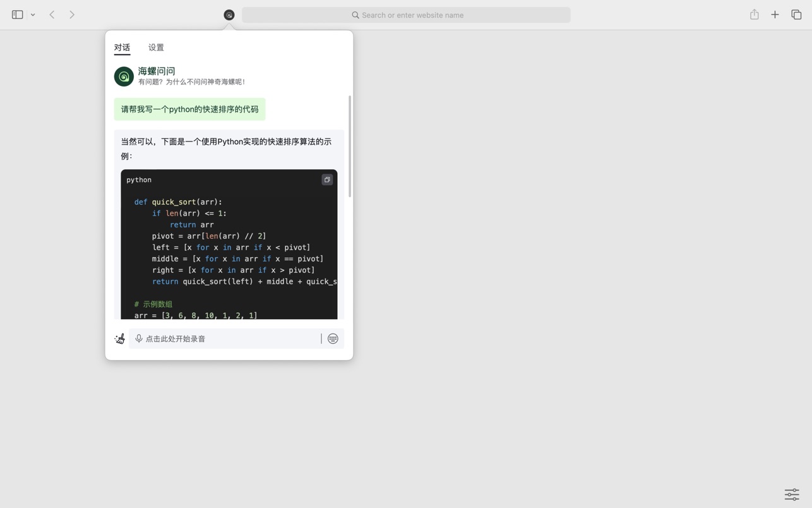Image resolution: width=812 pixels, height=508 pixels.
Task: Clear the conversation with broom icon
Action: pyautogui.click(x=119, y=339)
